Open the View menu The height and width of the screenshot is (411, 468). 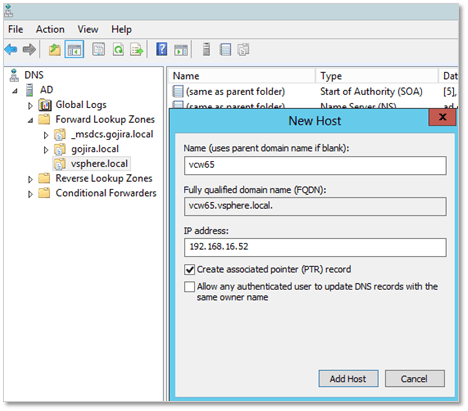pos(88,29)
